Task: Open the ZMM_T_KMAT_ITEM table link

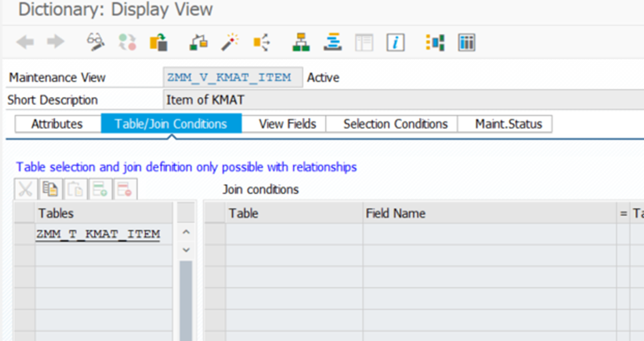Action: [98, 235]
